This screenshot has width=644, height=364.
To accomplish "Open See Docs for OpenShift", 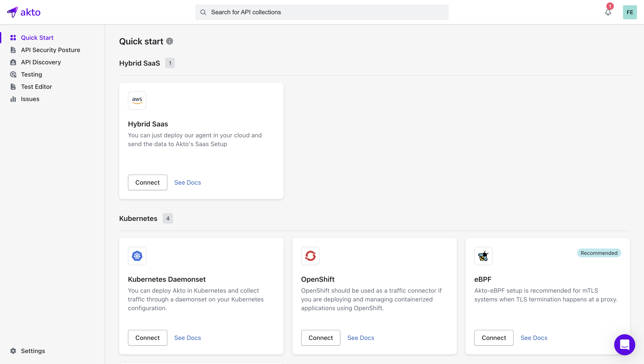I will coord(360,338).
